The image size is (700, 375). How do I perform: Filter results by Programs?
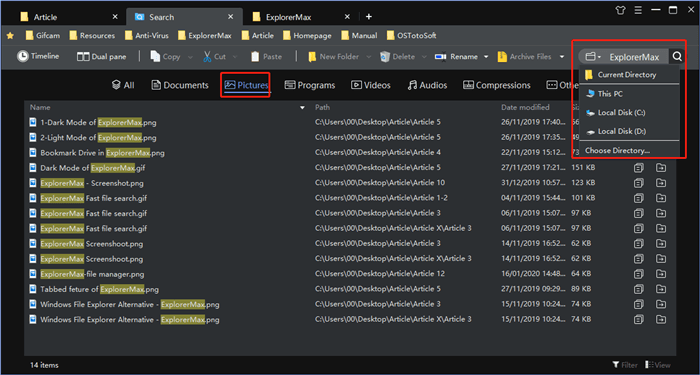[310, 85]
